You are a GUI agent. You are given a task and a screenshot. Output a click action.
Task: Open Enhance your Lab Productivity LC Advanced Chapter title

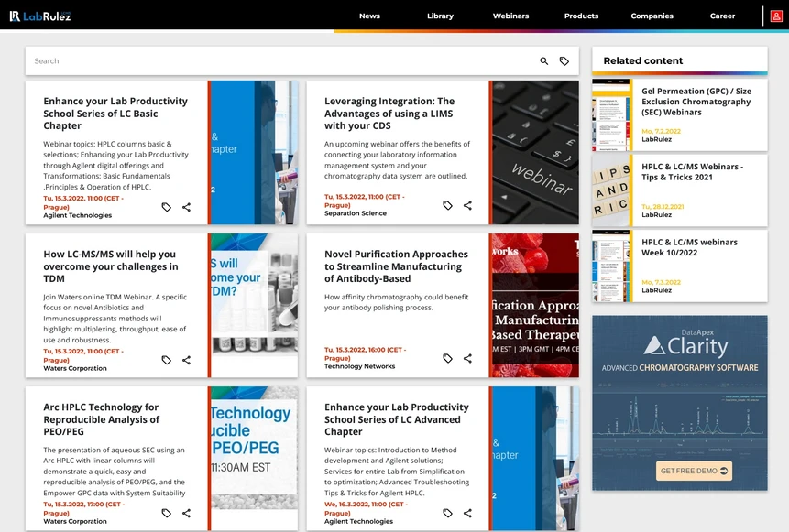396,418
